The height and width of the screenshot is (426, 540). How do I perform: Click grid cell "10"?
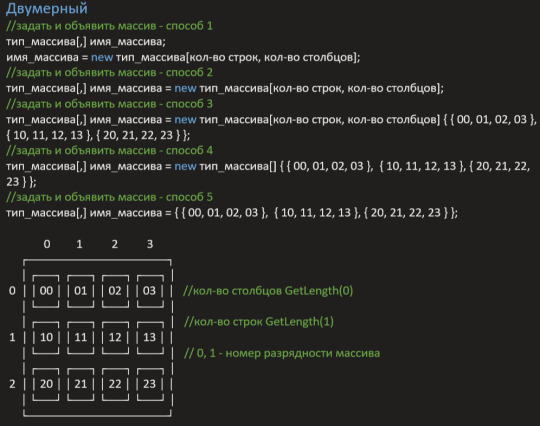[46, 337]
